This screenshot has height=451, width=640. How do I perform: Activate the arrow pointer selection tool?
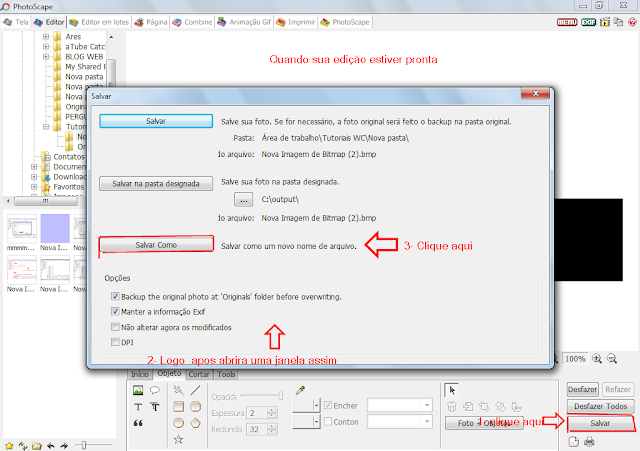tap(451, 390)
